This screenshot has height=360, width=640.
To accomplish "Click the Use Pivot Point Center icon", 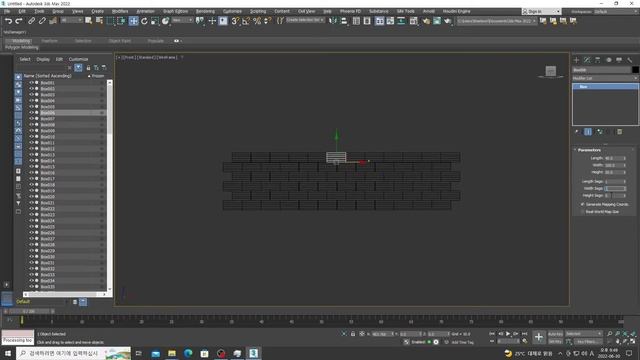I will [x=200, y=21].
